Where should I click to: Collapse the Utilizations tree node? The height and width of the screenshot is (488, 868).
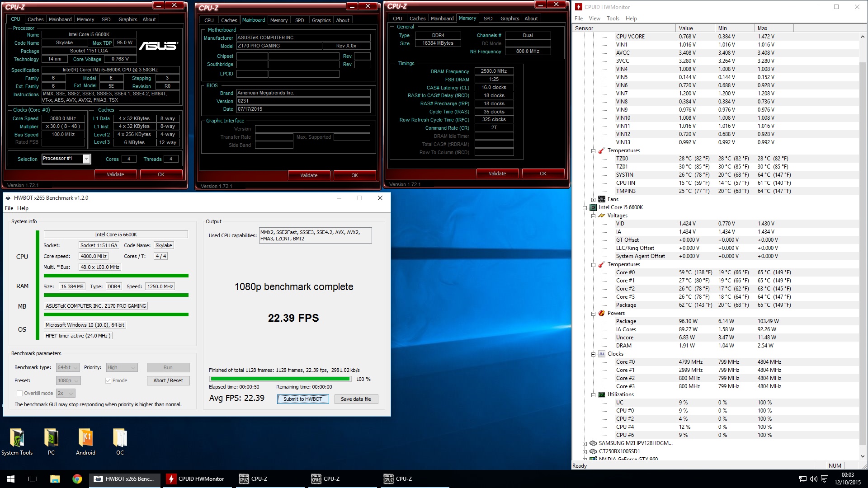(x=593, y=395)
